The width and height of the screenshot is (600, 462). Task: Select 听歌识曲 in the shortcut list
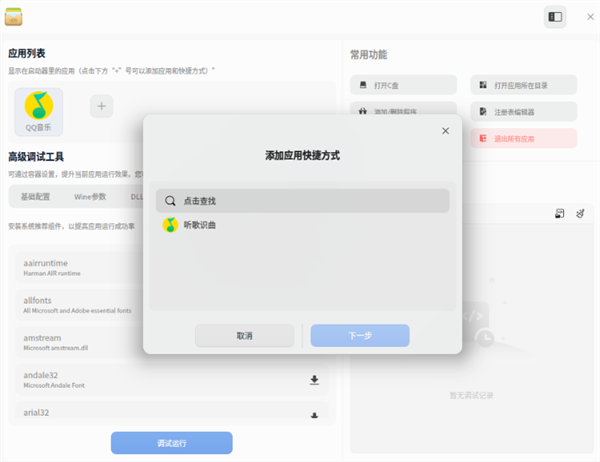click(x=200, y=225)
